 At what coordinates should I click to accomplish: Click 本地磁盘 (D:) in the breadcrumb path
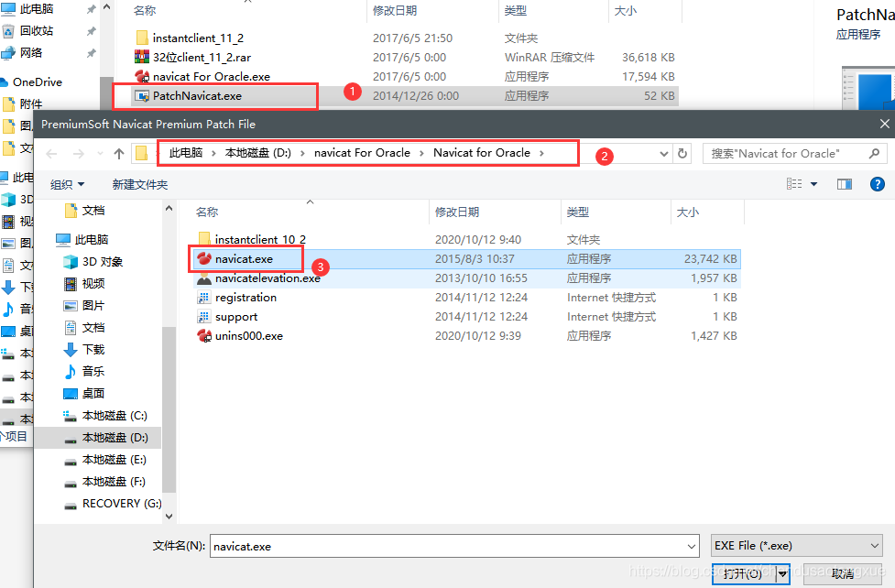click(x=258, y=152)
